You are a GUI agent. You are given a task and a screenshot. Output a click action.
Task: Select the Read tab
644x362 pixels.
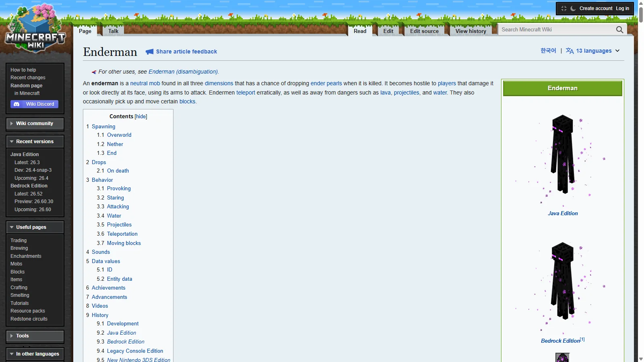point(360,31)
